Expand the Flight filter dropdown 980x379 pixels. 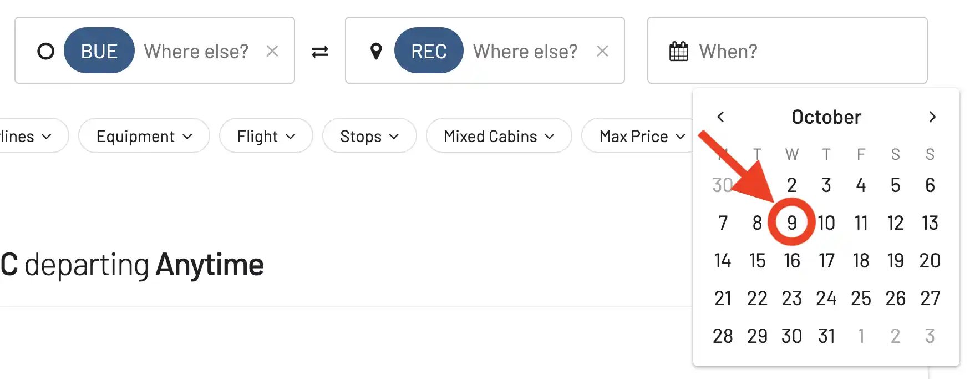click(266, 136)
